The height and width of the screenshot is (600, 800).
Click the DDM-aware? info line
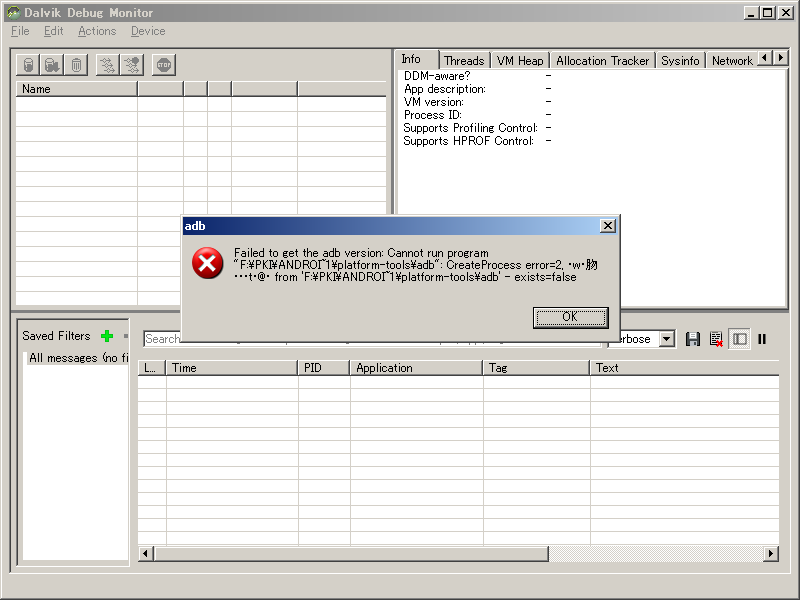click(437, 76)
